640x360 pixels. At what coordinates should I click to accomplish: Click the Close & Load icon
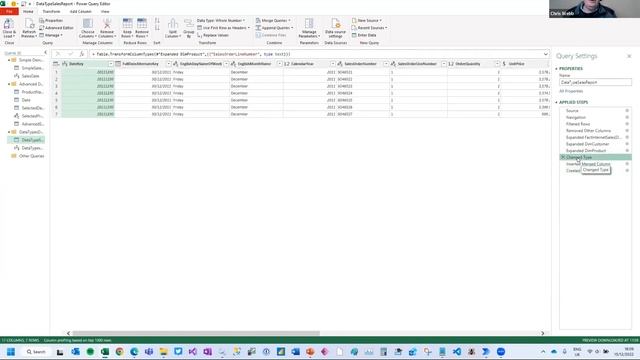(x=9, y=24)
